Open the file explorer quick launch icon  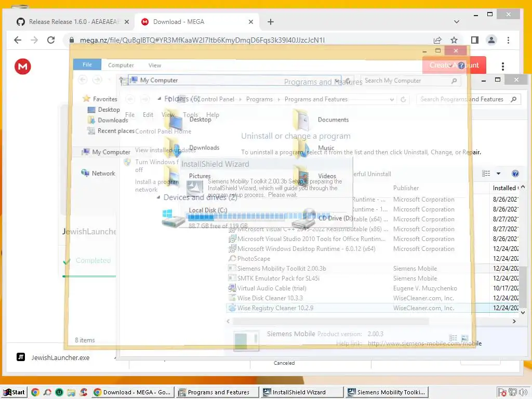71,392
